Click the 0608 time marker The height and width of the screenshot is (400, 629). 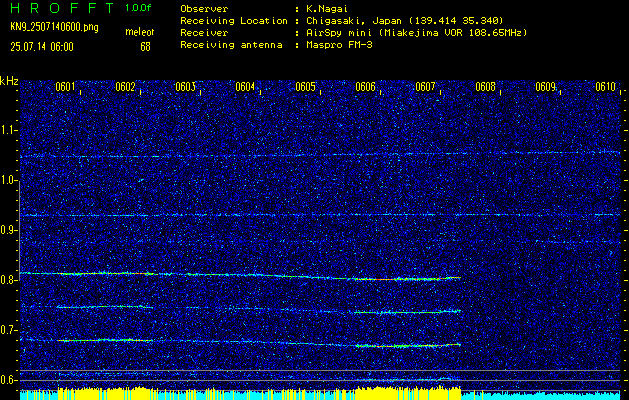(x=485, y=87)
